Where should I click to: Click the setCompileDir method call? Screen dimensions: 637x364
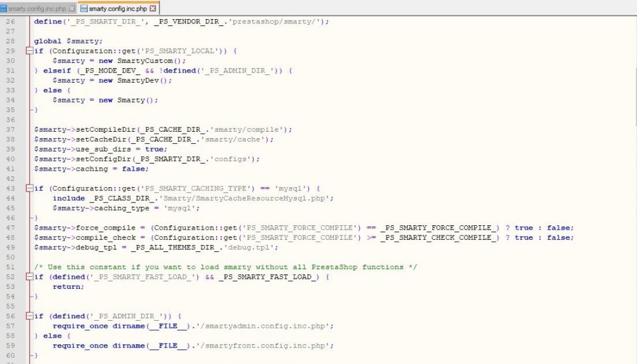pos(106,129)
